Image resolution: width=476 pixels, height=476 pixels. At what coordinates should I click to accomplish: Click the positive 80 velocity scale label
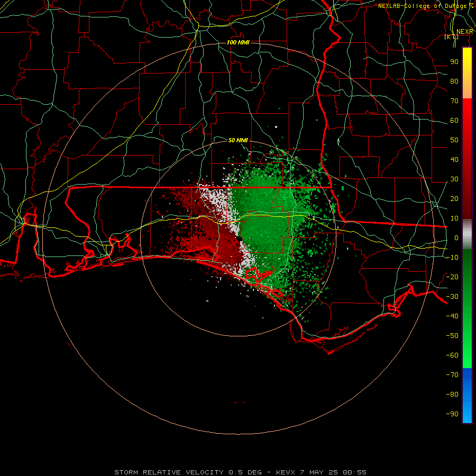pyautogui.click(x=454, y=81)
